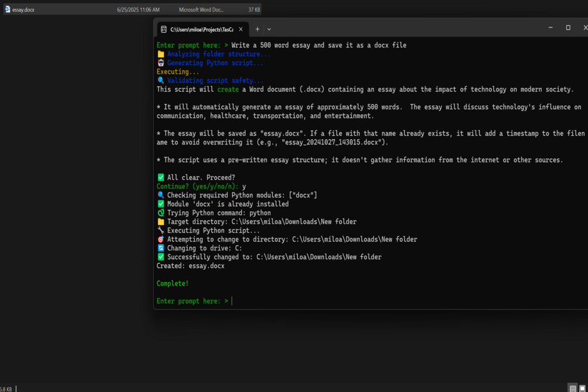
Task: Click the 'Changing to drive: C:' line
Action: pos(200,248)
